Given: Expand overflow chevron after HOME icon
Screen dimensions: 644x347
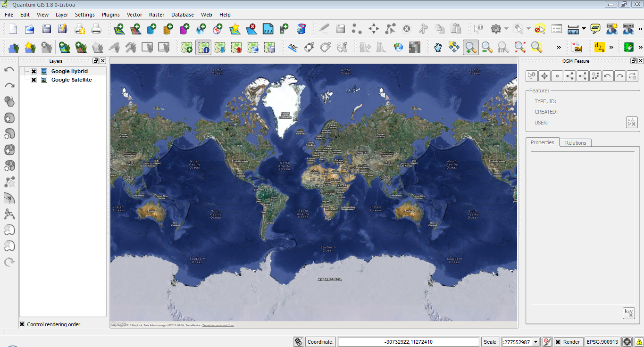Looking at the screenshot, I should tap(640, 29).
